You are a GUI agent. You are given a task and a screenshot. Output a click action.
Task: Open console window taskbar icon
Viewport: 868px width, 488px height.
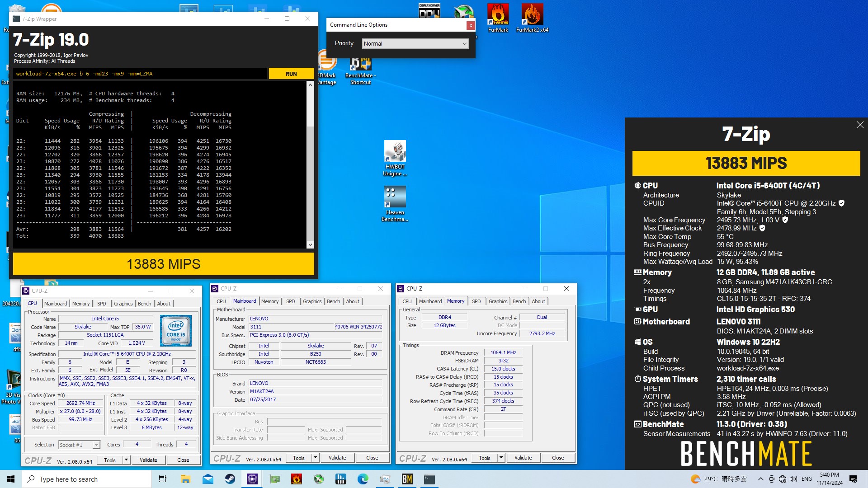[429, 479]
